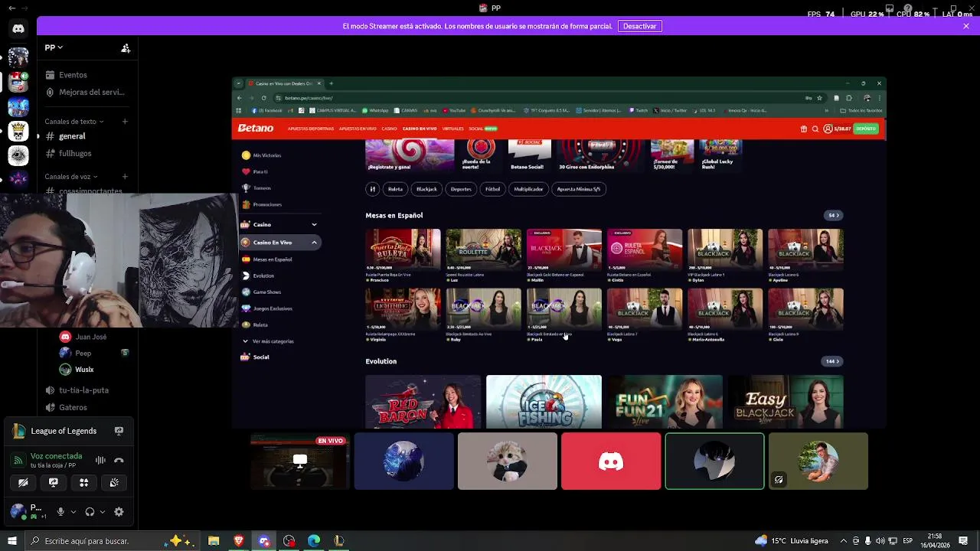Expand Ver más categorías in Betano sidebar

[x=268, y=341]
